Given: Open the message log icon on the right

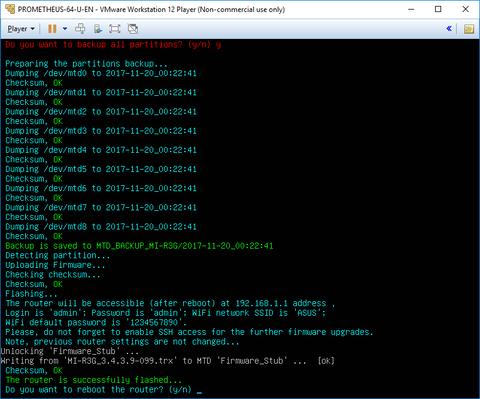Looking at the screenshot, I should (469, 29).
